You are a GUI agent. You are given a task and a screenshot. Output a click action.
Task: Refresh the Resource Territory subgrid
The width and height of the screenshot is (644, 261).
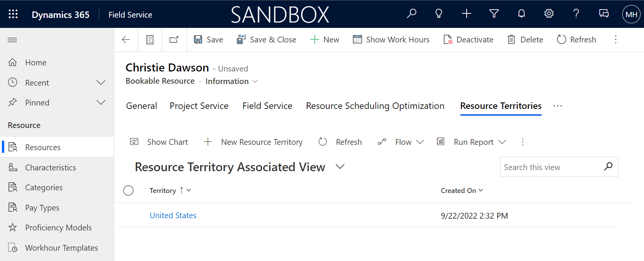point(340,142)
